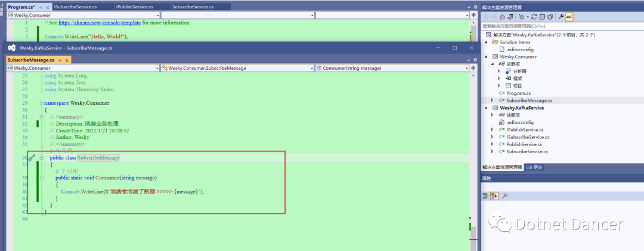
Task: Select .editorconfig under Wesky.KafkaService
Action: [x=519, y=122]
